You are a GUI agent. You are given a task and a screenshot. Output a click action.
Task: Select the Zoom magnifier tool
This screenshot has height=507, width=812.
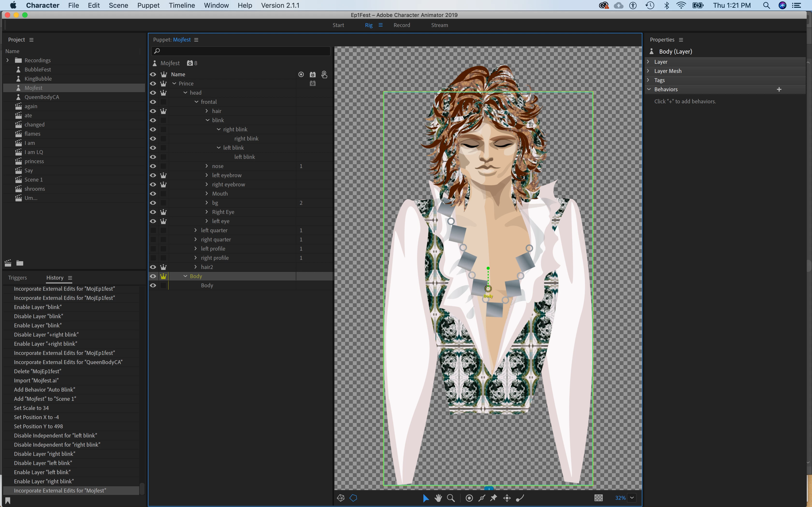pos(451,498)
